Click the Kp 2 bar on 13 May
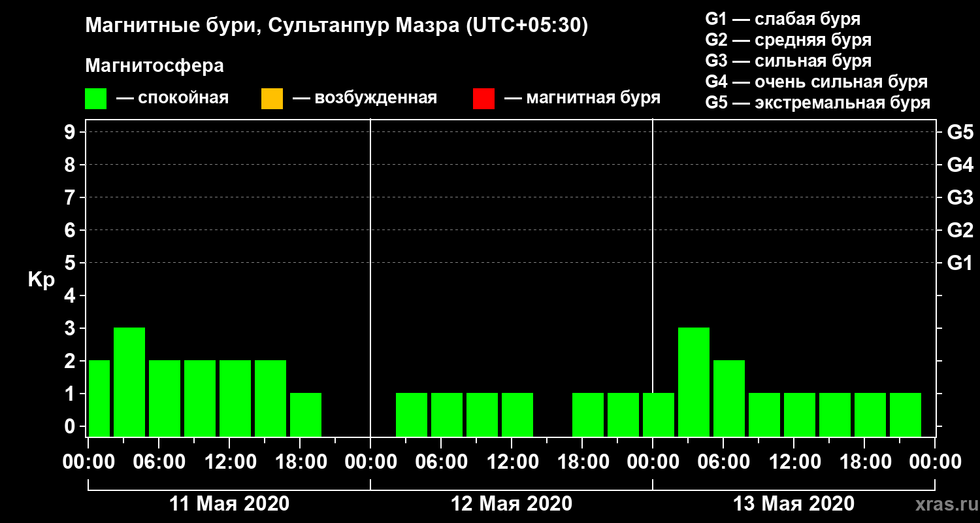This screenshot has height=523, width=980. tap(729, 398)
